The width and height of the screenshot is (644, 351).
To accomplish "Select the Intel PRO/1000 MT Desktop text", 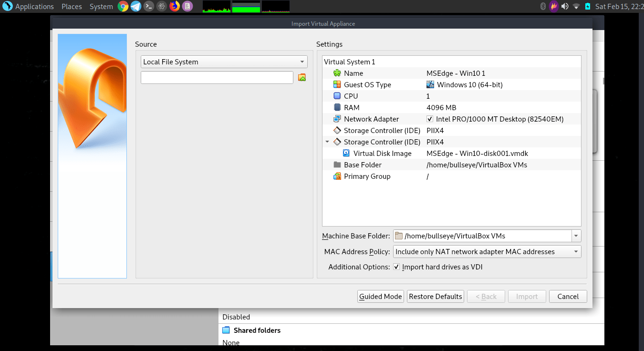I will pyautogui.click(x=500, y=119).
